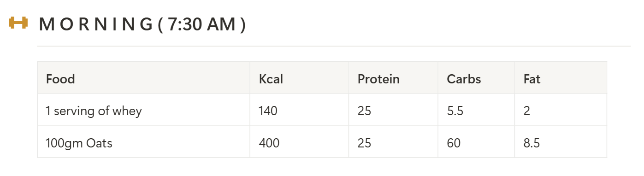
Task: Select the 140 Kcal cell for whey
Action: point(299,110)
